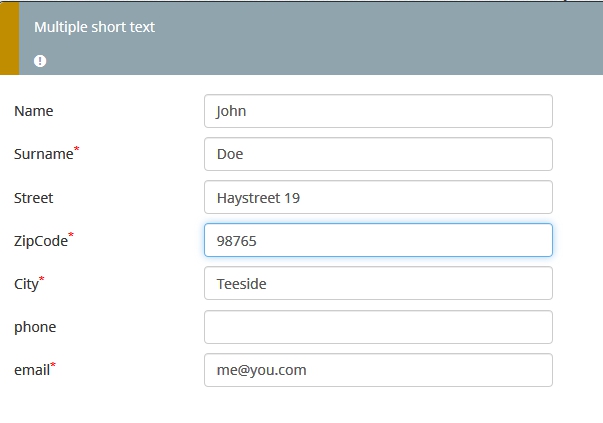603x423 pixels.
Task: Click the City label
Action: [26, 284]
